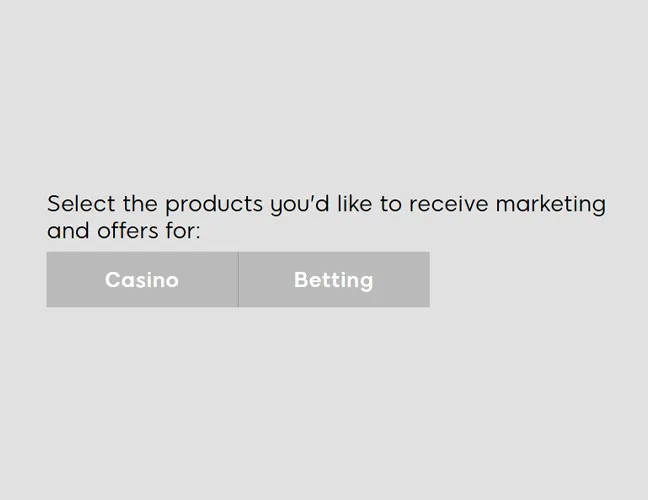
Task: Choose the Betting product
Action: [x=334, y=279]
